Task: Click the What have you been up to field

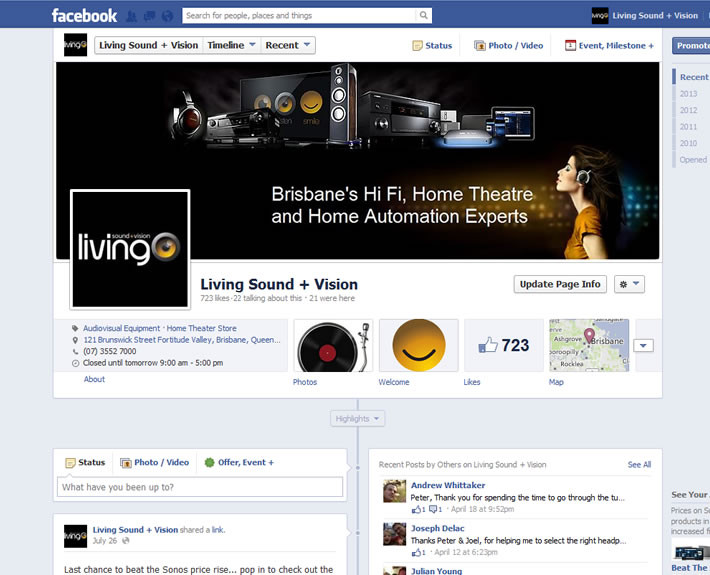Action: coord(200,487)
